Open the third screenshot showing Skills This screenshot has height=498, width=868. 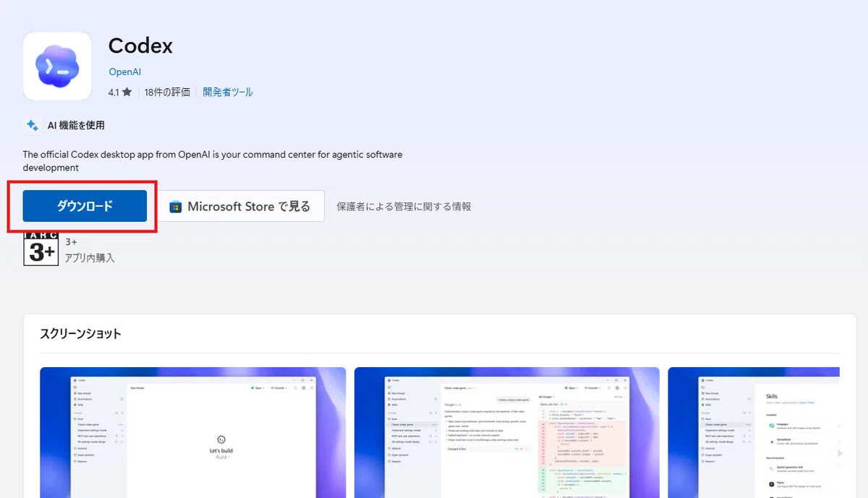(x=754, y=432)
